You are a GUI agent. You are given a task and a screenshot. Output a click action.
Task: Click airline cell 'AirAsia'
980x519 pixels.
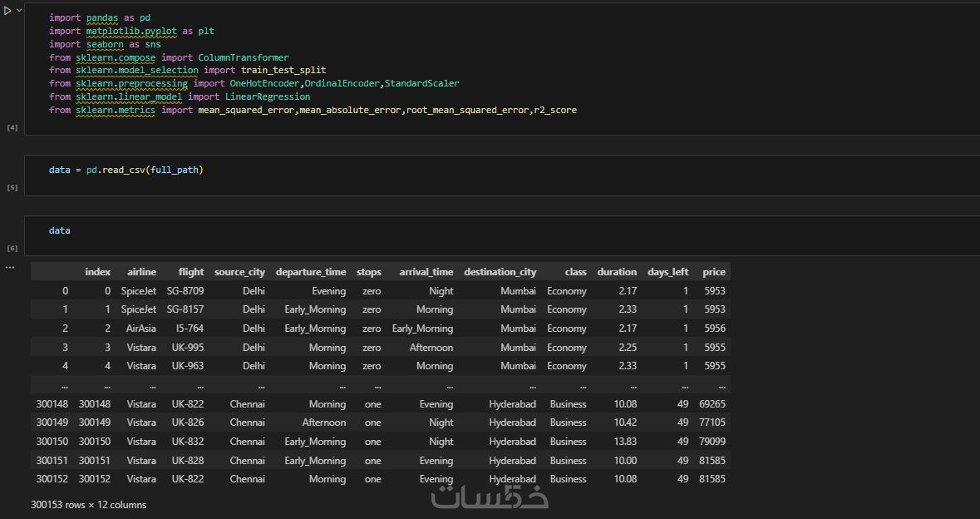click(141, 329)
